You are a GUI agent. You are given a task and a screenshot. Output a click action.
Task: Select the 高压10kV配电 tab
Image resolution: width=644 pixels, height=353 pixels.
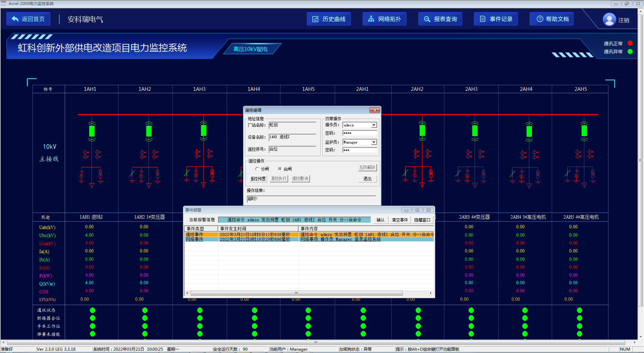pyautogui.click(x=251, y=49)
